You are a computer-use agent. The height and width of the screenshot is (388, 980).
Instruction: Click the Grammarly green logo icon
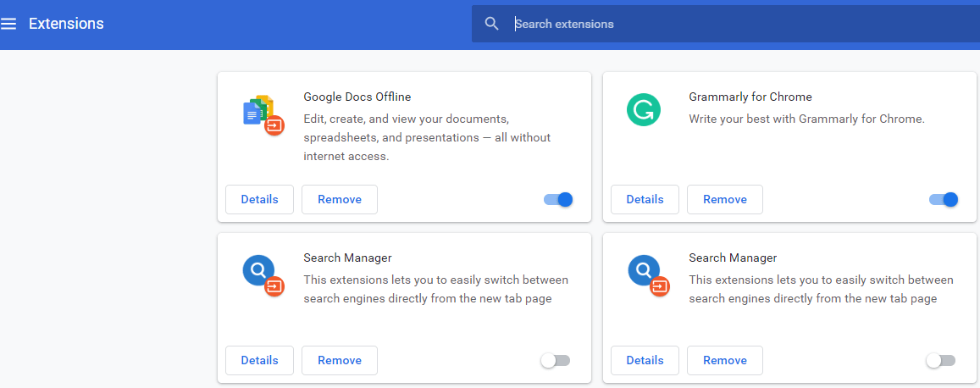tap(643, 110)
